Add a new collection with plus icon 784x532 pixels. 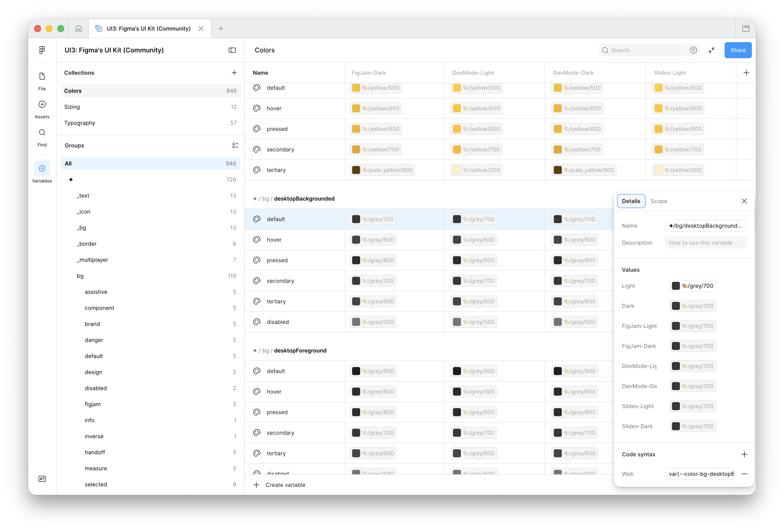pos(234,73)
